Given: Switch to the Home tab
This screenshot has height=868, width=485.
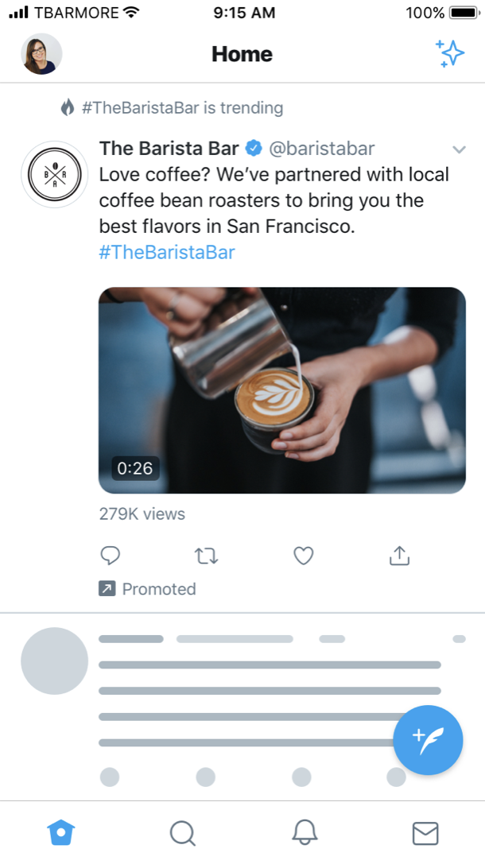Looking at the screenshot, I should tap(61, 832).
